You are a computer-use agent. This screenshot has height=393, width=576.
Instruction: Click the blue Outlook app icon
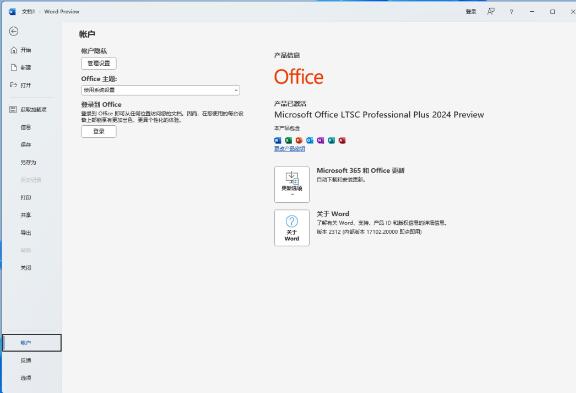310,140
